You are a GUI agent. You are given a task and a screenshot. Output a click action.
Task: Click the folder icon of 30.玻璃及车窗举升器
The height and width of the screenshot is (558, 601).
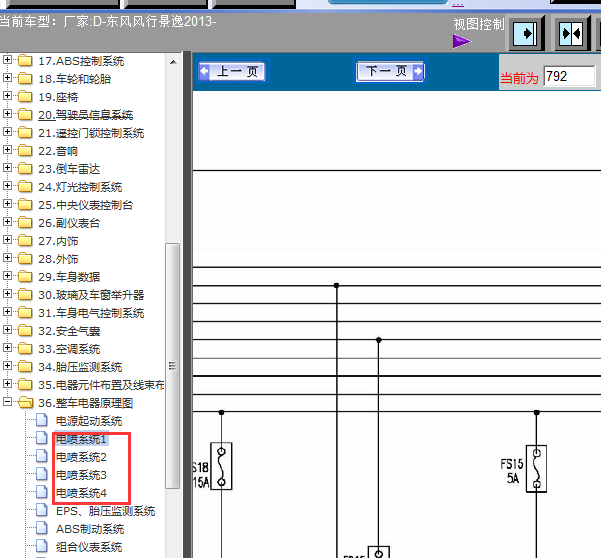pyautogui.click(x=25, y=294)
